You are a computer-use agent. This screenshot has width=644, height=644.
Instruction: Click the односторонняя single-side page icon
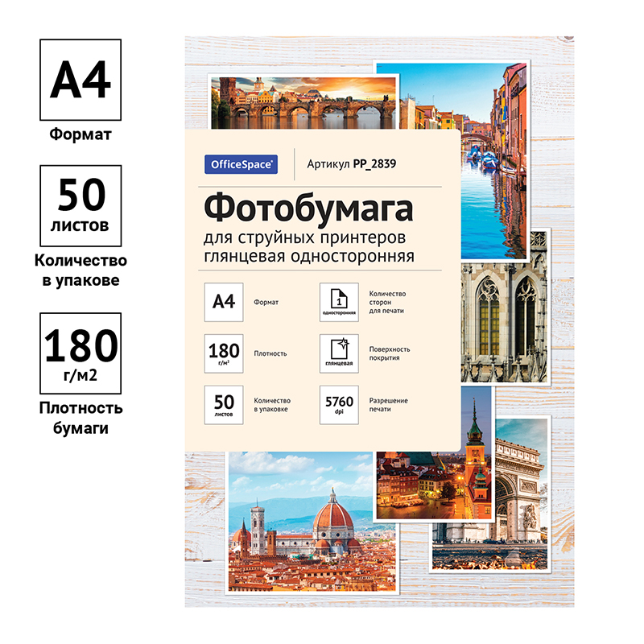pos(338,302)
